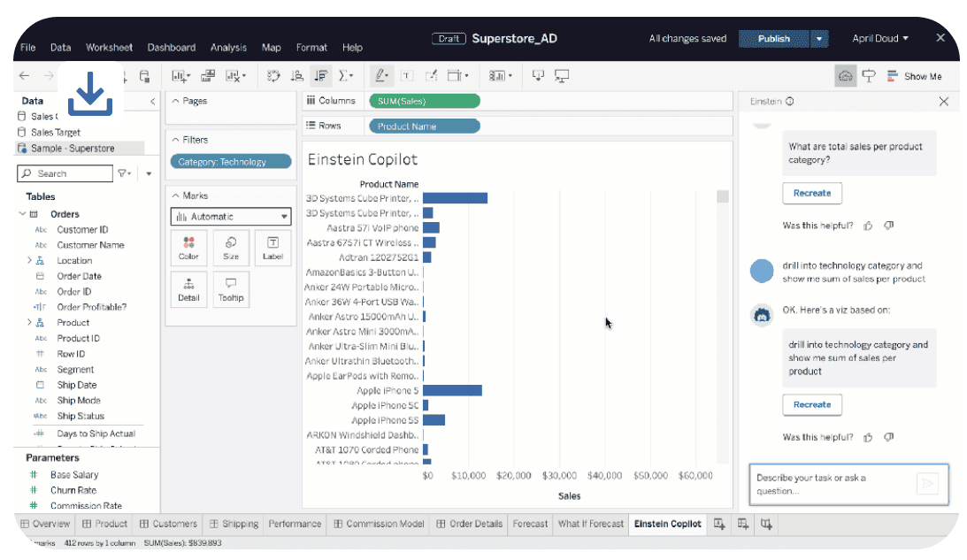967x560 pixels.
Task: Add a new story from the bottom tab icon
Action: [x=766, y=525]
